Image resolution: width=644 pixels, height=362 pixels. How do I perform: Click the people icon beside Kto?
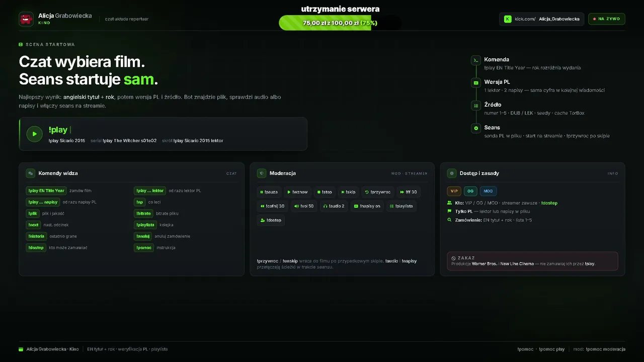[449, 203]
